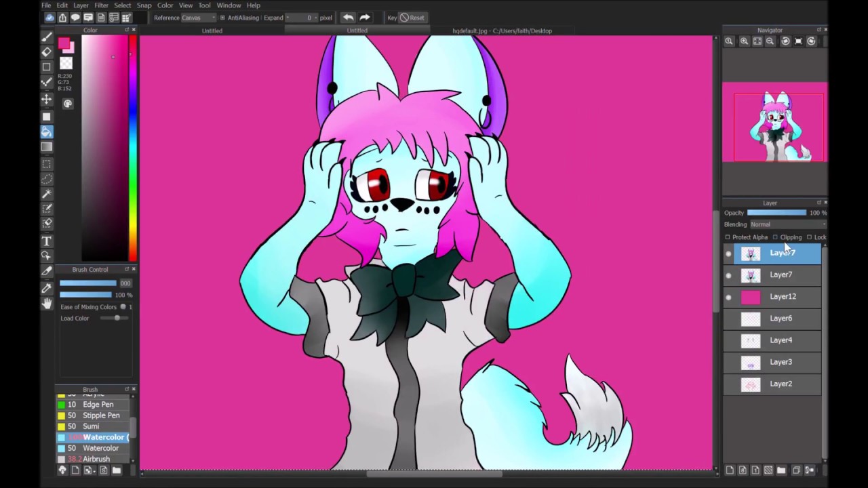Show hidden Layer4
Image resolution: width=868 pixels, height=488 pixels.
point(728,340)
